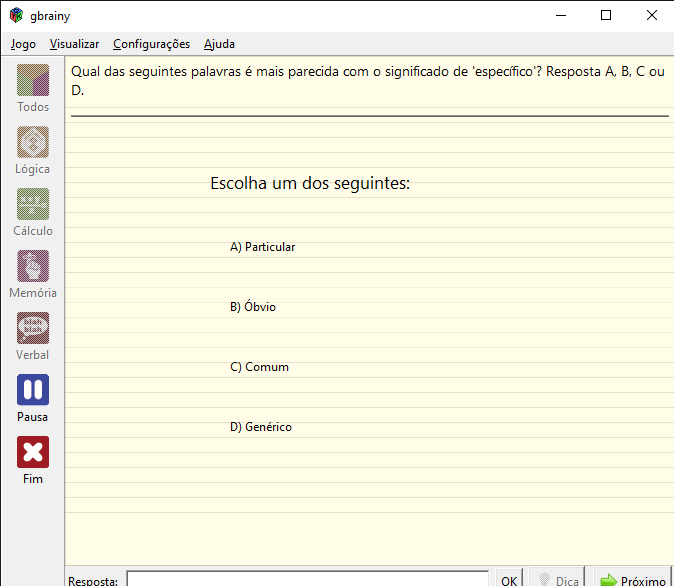The width and height of the screenshot is (674, 586).
Task: Click the gbrainy app icon in title bar
Action: [x=16, y=15]
